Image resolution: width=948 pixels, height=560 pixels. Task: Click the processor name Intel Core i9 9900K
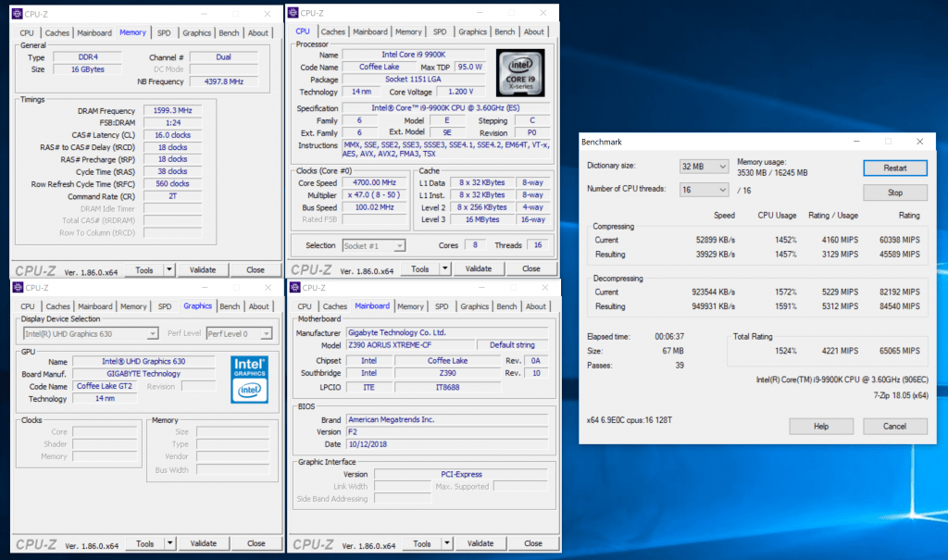pos(414,55)
